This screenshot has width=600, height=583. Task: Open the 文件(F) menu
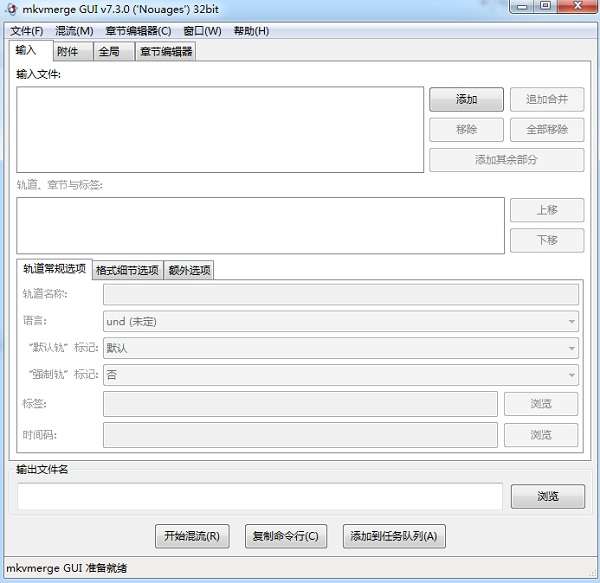click(x=26, y=31)
